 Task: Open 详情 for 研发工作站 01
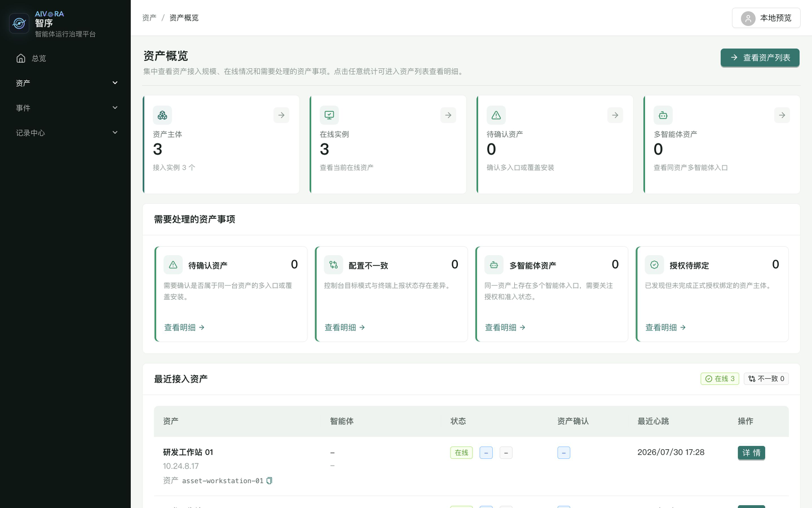click(x=751, y=453)
